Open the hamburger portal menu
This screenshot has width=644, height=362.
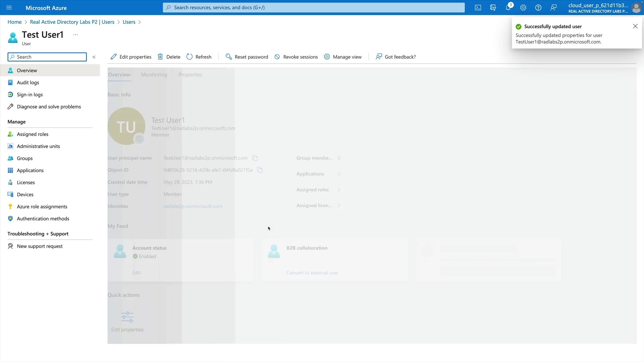pos(9,8)
